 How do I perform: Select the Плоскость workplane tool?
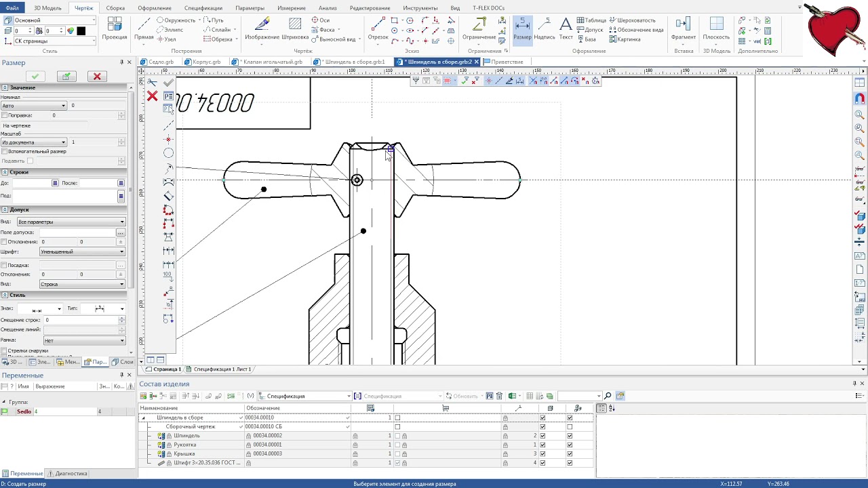pyautogui.click(x=716, y=29)
